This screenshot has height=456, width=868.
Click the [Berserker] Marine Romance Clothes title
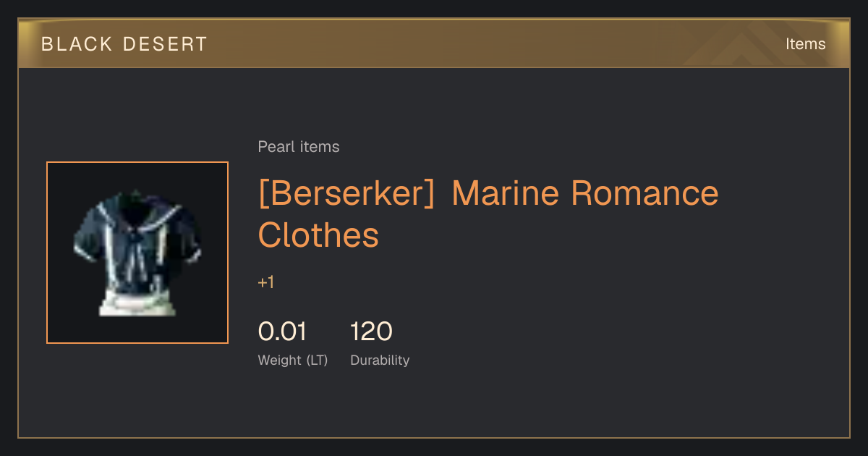[488, 214]
